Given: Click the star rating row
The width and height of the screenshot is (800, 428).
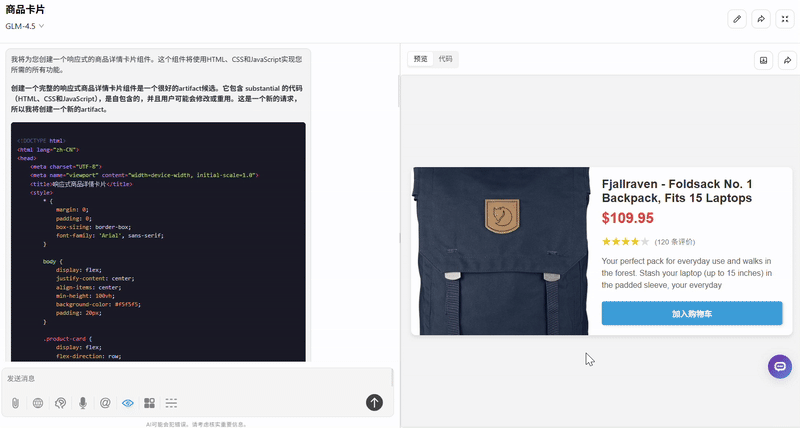Looking at the screenshot, I should [x=625, y=242].
